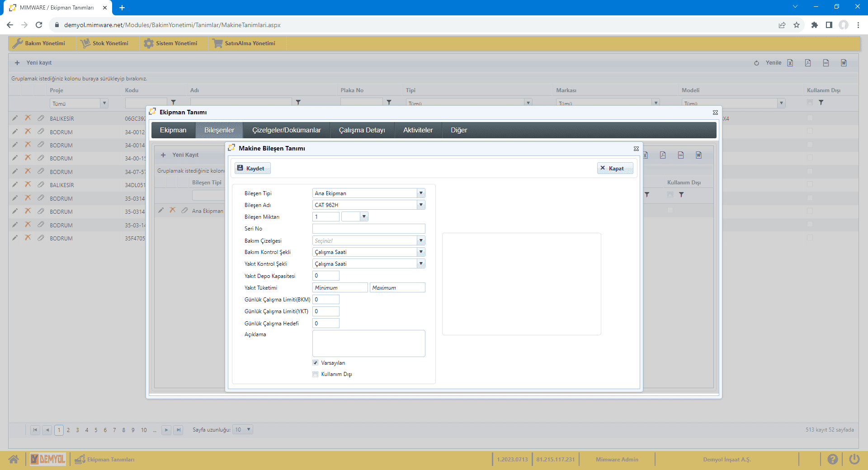Click the power logout icon
Image resolution: width=868 pixels, height=470 pixels.
click(854, 460)
